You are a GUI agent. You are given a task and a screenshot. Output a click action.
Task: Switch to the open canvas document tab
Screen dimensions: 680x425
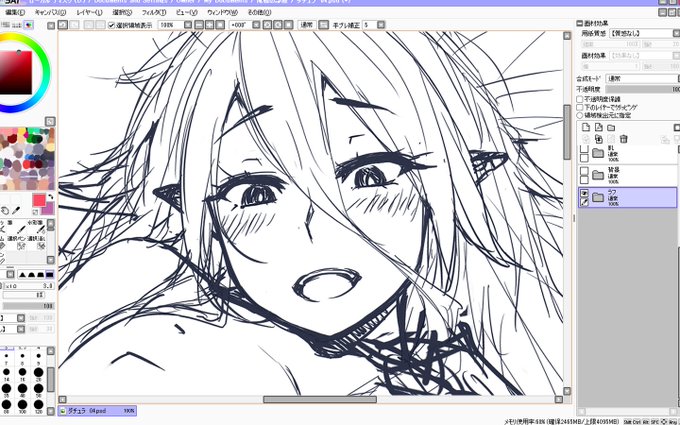pyautogui.click(x=97, y=410)
